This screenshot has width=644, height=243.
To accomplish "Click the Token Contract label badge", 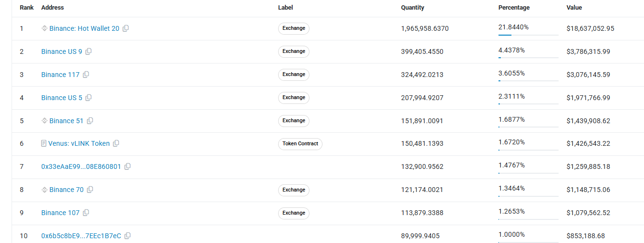I will coord(300,143).
